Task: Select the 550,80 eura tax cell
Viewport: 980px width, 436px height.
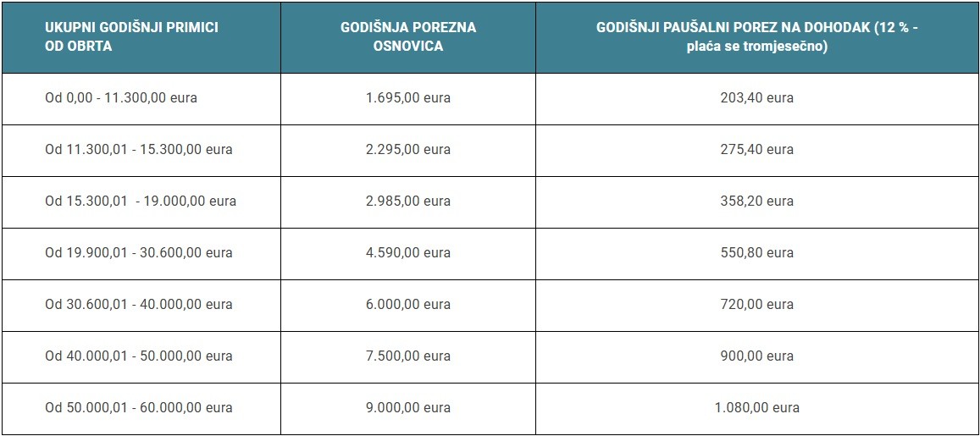Action: tap(756, 252)
